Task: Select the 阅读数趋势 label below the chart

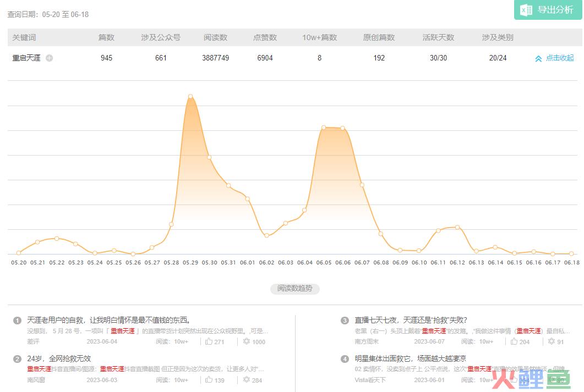Action: (295, 289)
